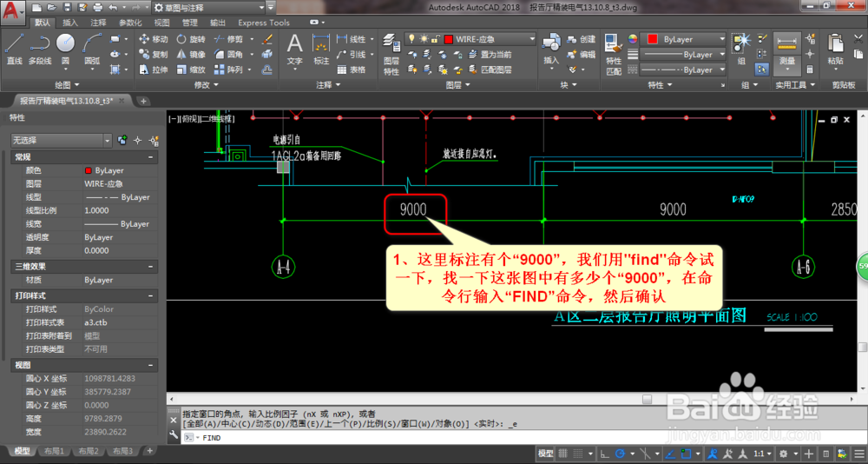Click the red layer color swatch beside WIRE-应急
868x464 pixels.
click(x=449, y=39)
